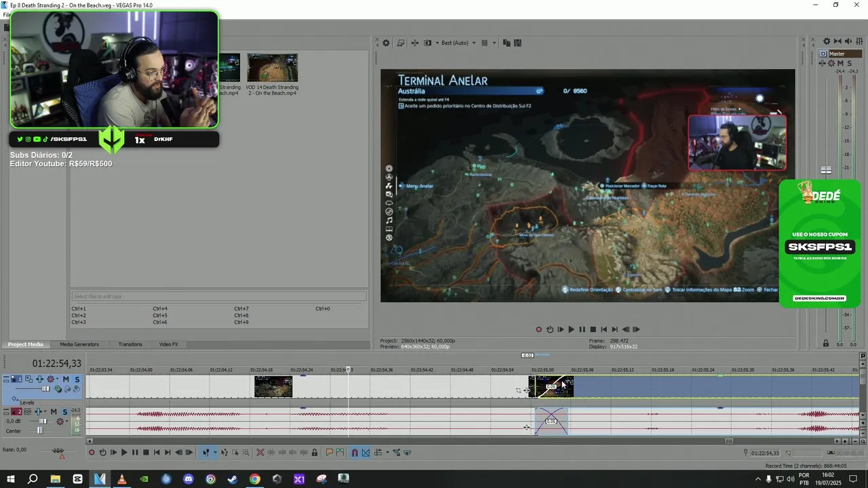Open audio track 2 Track FX gear icon
The width and height of the screenshot is (868, 488).
click(x=60, y=422)
